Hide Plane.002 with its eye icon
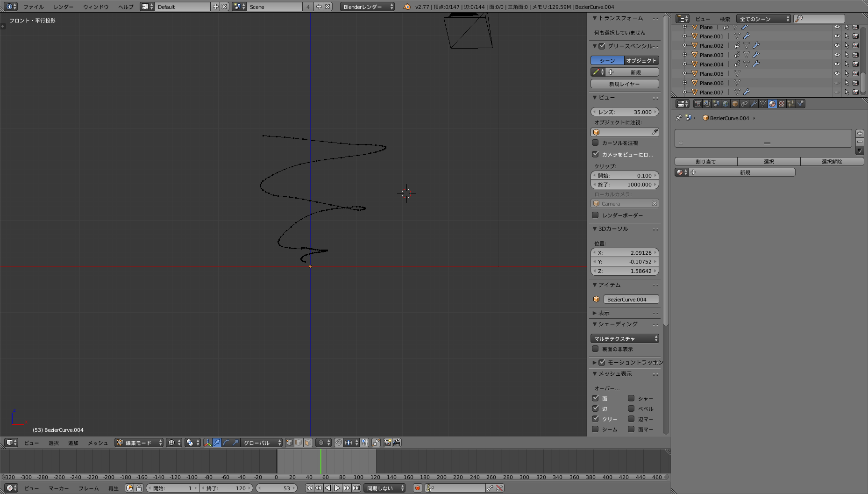This screenshot has width=868, height=494. [x=837, y=45]
